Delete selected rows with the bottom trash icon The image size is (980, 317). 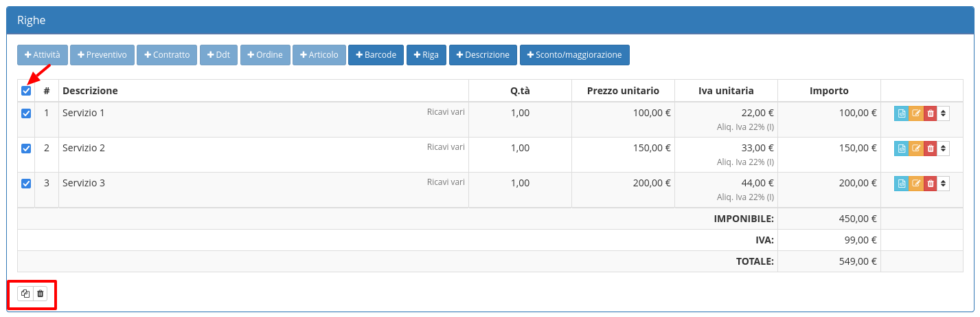pos(41,294)
